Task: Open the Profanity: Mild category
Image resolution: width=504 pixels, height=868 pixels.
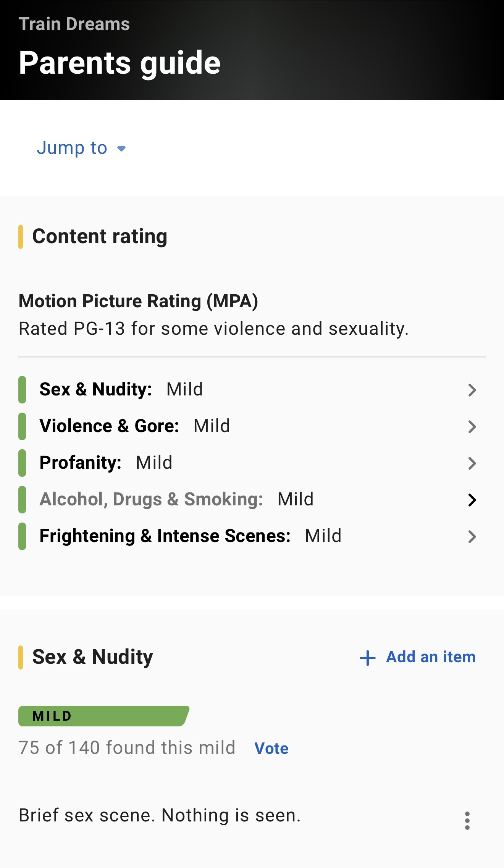Action: 106,463
